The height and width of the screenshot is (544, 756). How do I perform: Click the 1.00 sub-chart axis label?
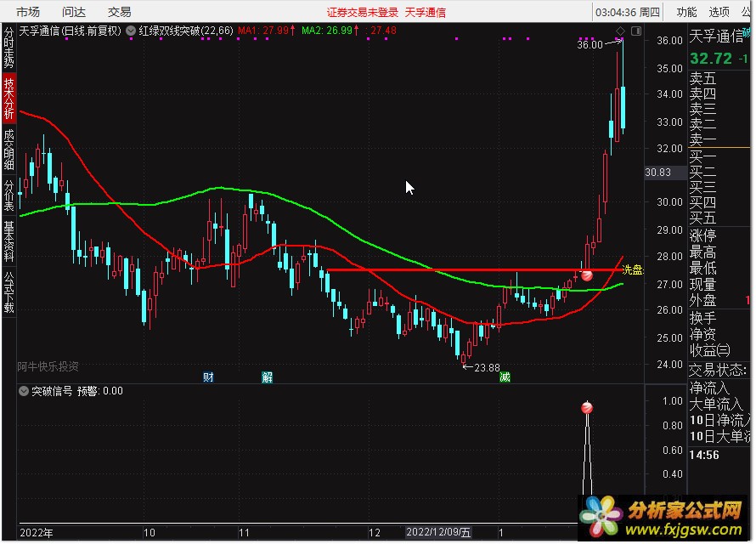pos(672,401)
